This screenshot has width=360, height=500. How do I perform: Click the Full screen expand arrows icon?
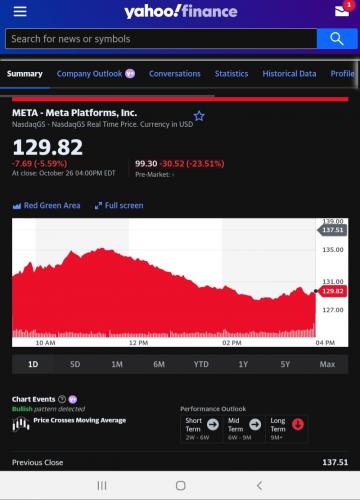point(98,206)
